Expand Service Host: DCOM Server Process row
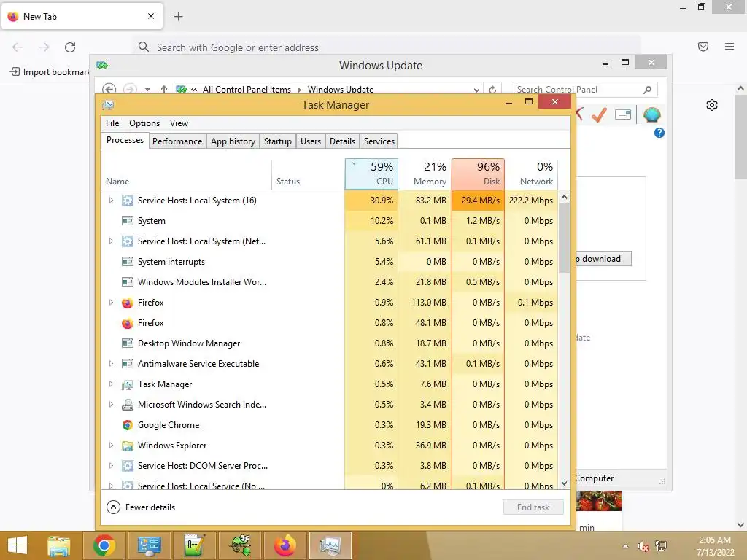Screen dimensions: 747x560 (111, 466)
